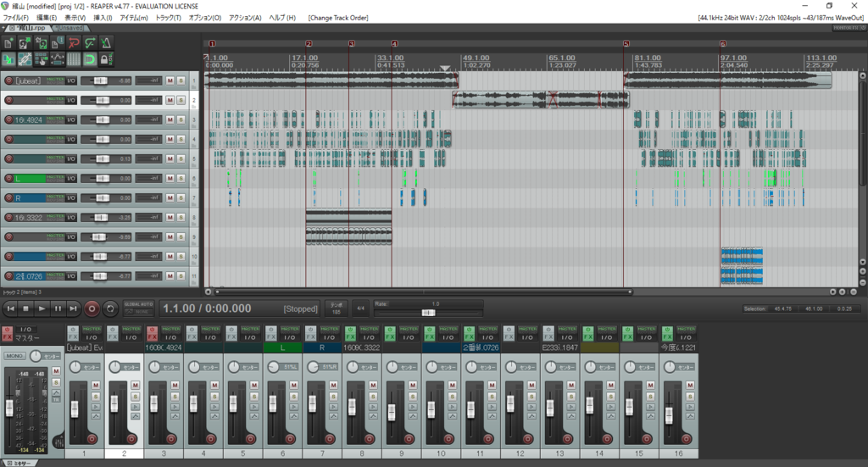Open Project settings toolbar icon
Viewport: 868px width, 467px height.
pyautogui.click(x=58, y=43)
